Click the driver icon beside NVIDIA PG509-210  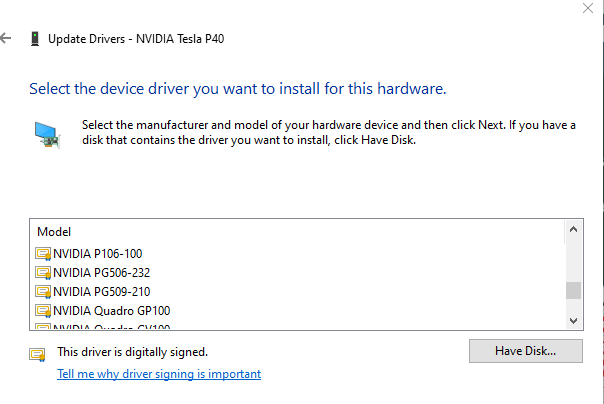pos(43,292)
